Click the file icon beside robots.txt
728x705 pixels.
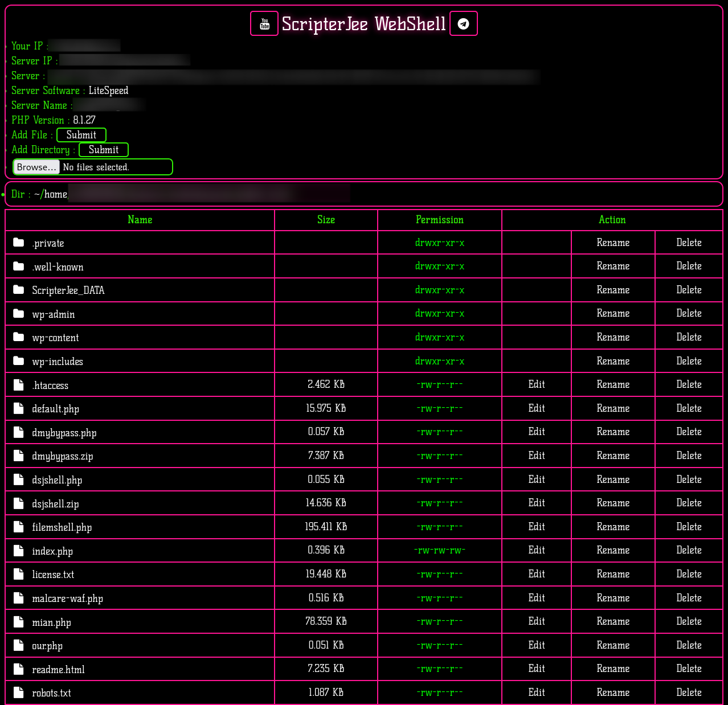coord(19,692)
